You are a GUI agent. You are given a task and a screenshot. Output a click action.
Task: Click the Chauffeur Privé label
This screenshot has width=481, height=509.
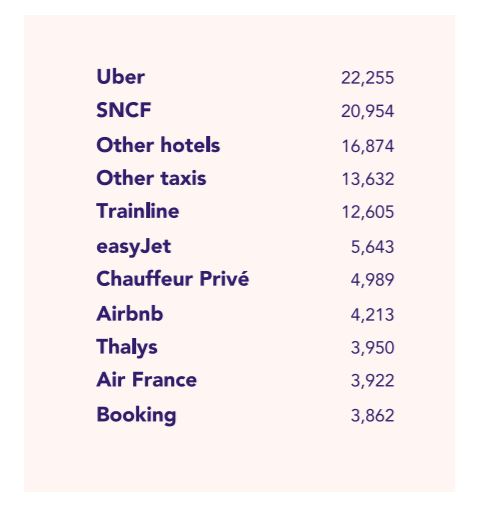[172, 278]
